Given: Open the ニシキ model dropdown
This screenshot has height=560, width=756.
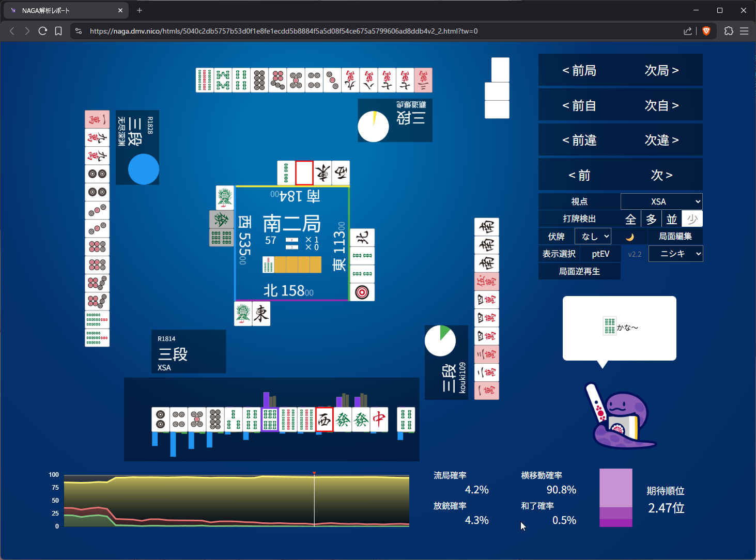Looking at the screenshot, I should click(675, 254).
